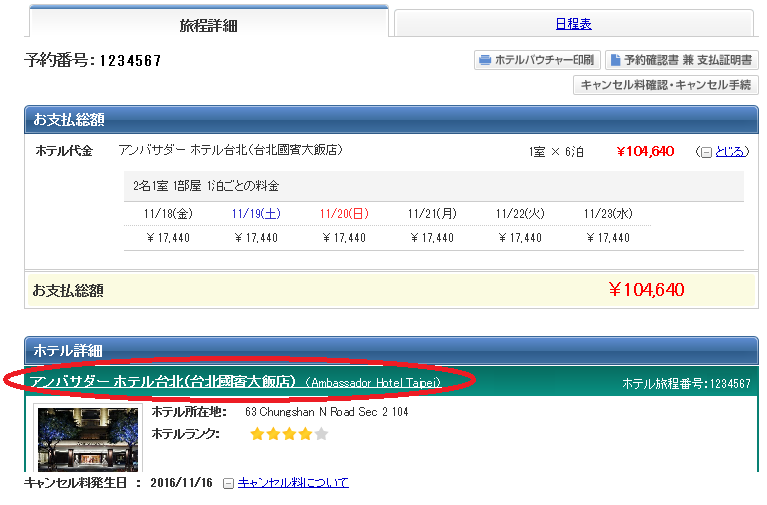Open アンバサダー ホテル台北 hotel name link

[x=235, y=382]
